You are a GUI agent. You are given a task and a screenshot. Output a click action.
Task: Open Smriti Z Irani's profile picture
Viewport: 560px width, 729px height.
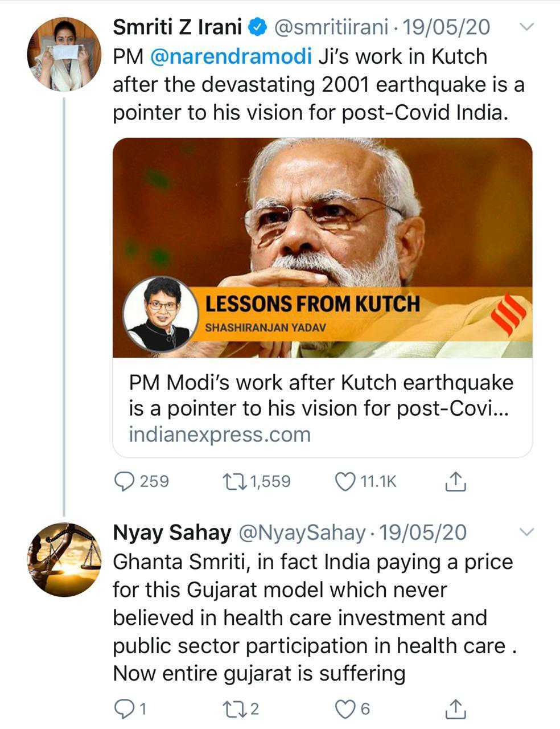64,54
